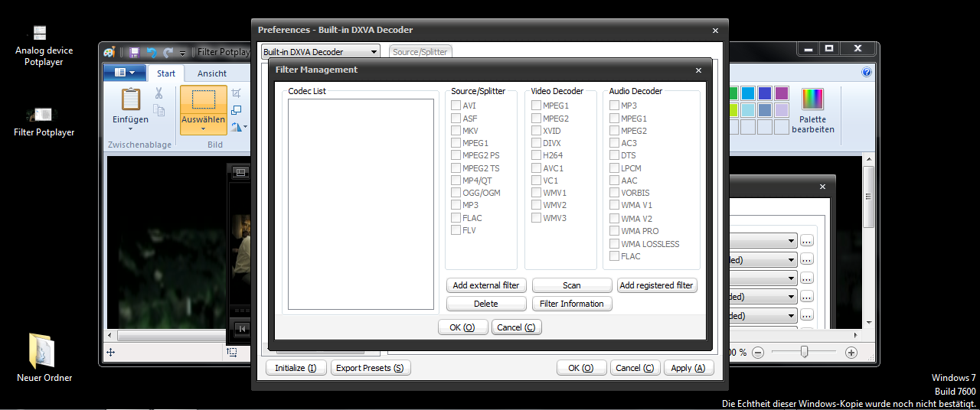Click the Resize icon in the Bild group
Viewport: 980px width, 410px height.
pos(237,110)
